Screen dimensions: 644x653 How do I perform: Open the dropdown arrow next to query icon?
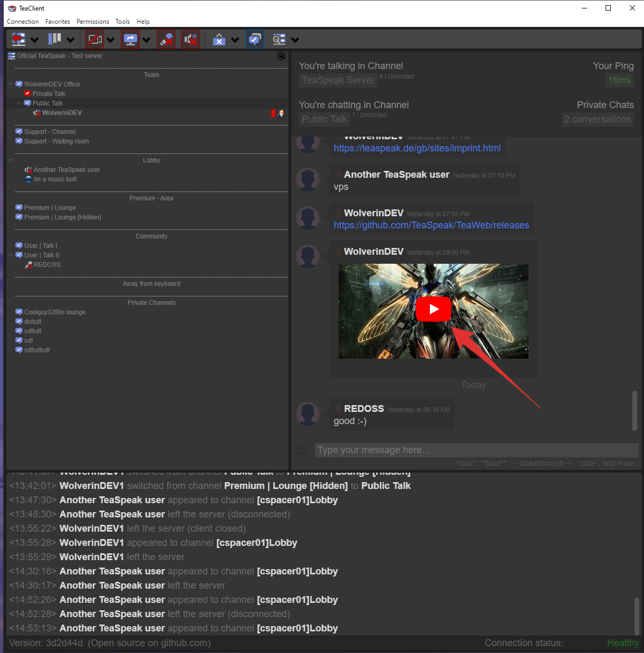point(295,40)
